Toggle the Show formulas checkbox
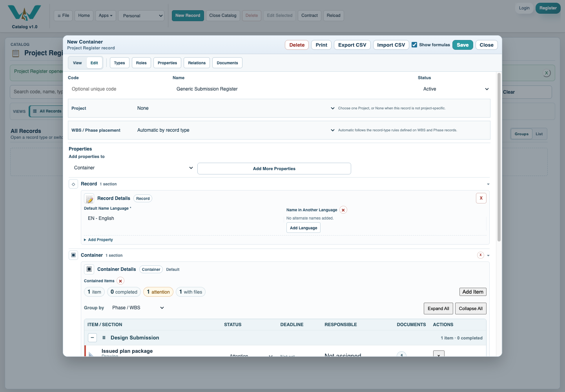The width and height of the screenshot is (565, 392). point(414,45)
